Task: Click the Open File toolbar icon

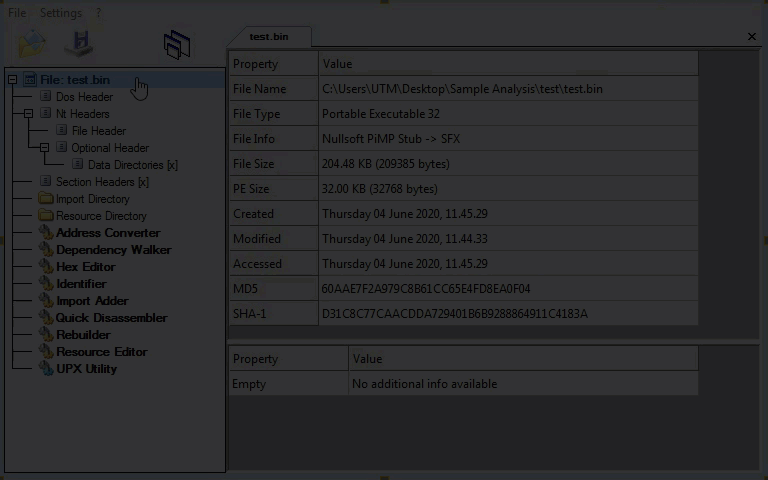Action: [32, 44]
